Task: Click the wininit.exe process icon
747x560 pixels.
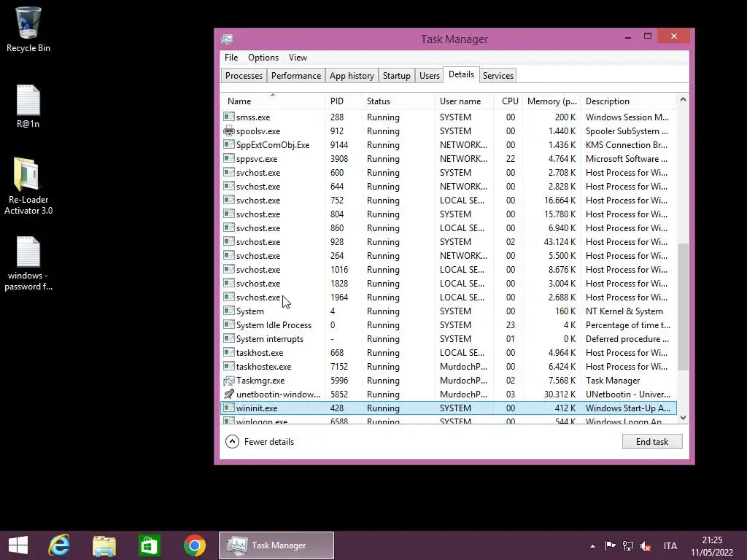Action: (228, 408)
